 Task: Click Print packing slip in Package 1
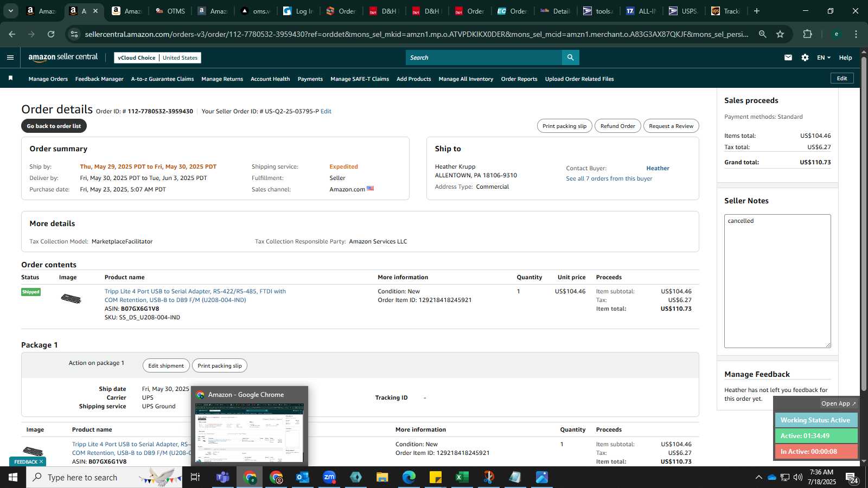220,365
